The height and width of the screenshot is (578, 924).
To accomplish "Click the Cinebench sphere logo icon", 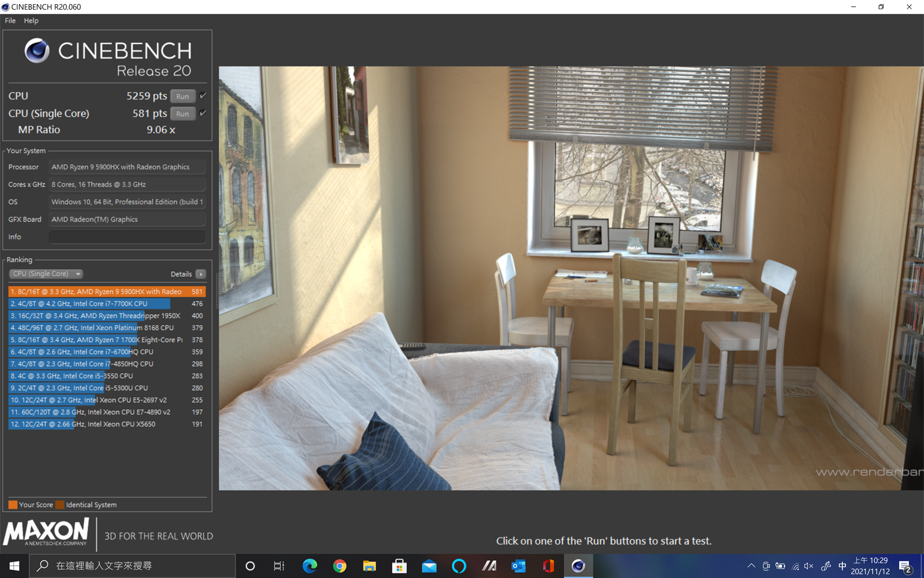I will pyautogui.click(x=37, y=51).
